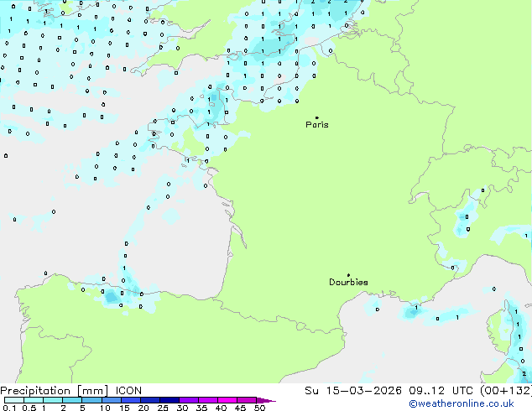The height and width of the screenshot is (411, 532).
Task: Select the 2–5 mm legend swatch
Action: coord(72,400)
